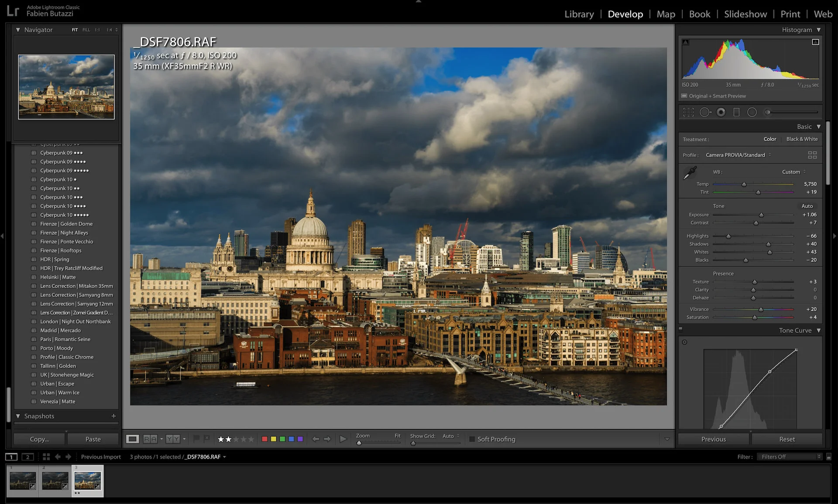Click the Paste settings button
Viewport: 838px width, 504px height.
(x=93, y=439)
